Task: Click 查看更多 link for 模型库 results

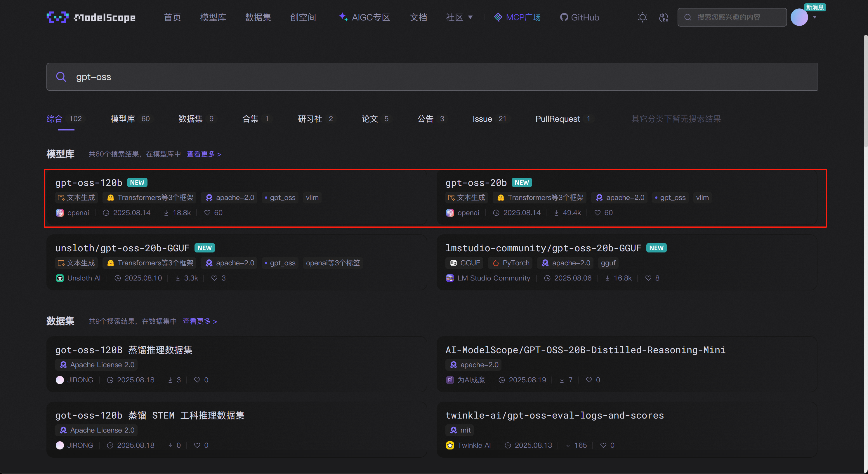Action: 204,154
